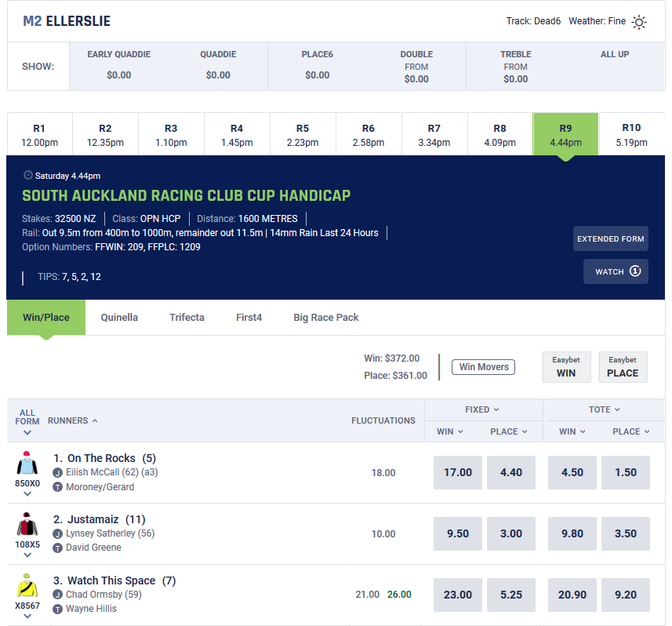This screenshot has width=672, height=626.
Task: Click Watch This Space yellow silks icon
Action: [x=27, y=586]
